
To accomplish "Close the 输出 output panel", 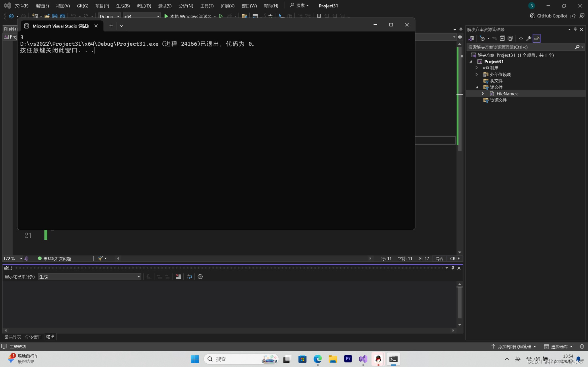I will tap(459, 268).
